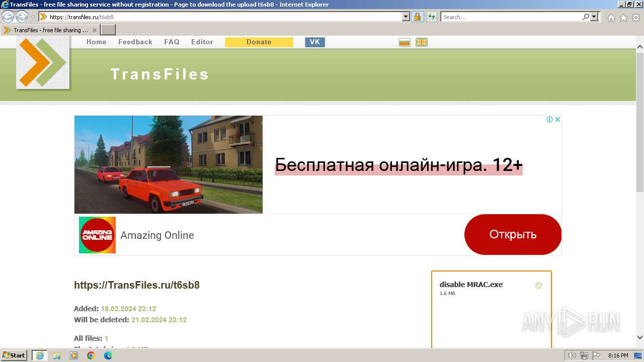The height and width of the screenshot is (362, 644).
Task: Select the TransFiles browser tab
Action: tap(50, 30)
